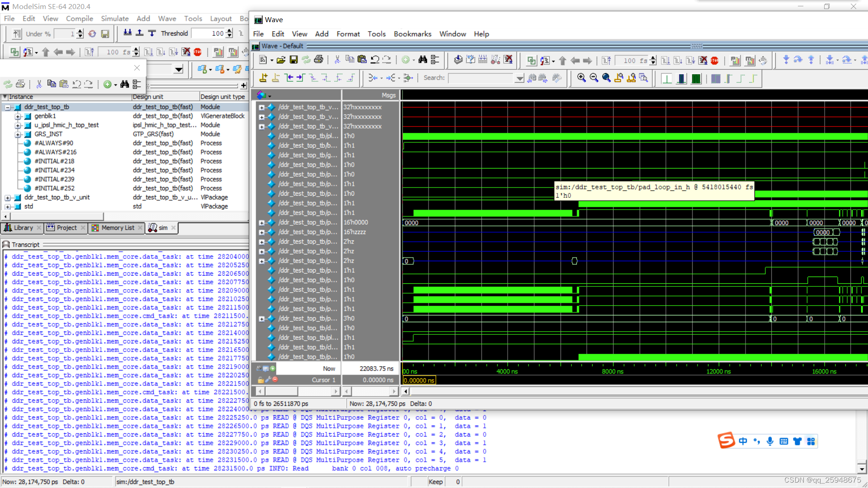Click the Run All icon in Wave toolbar
Screen dimensions: 868x488
tap(690, 60)
